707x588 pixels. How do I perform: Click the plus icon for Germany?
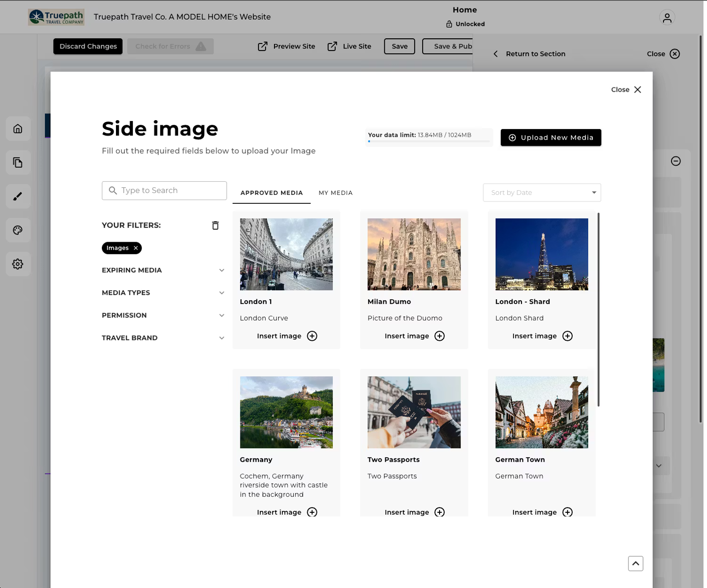[x=312, y=512]
